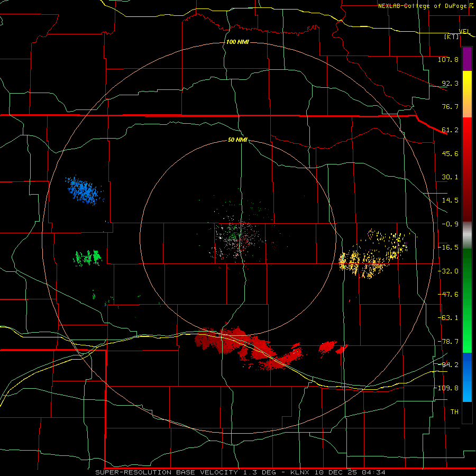This screenshot has height=476, width=476.
Task: Click the -32.0 legend value
Action: (x=448, y=271)
